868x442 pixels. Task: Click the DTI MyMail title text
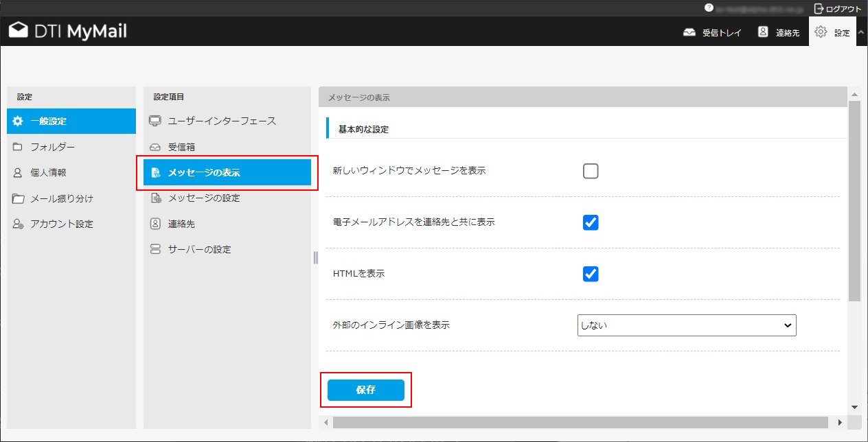(x=80, y=32)
